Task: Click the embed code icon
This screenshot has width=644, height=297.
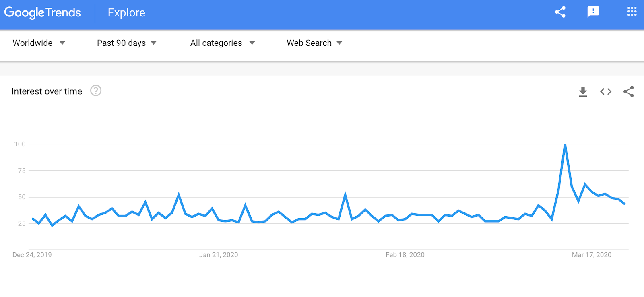Action: point(606,92)
